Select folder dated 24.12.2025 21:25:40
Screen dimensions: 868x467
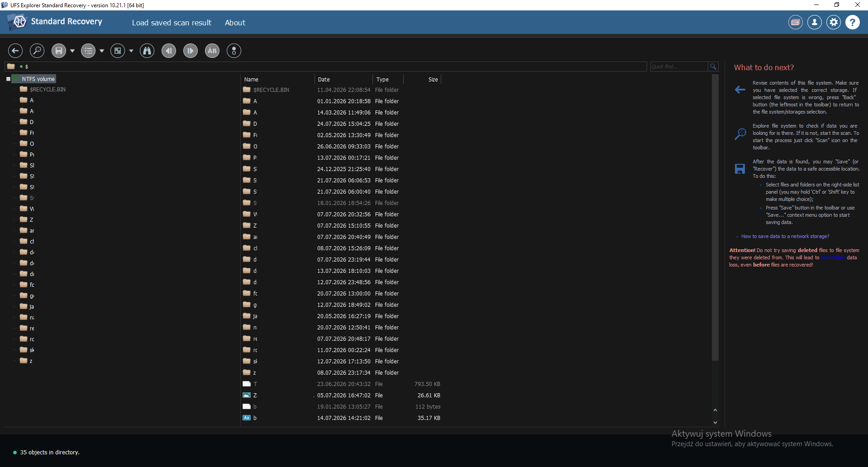(x=342, y=169)
